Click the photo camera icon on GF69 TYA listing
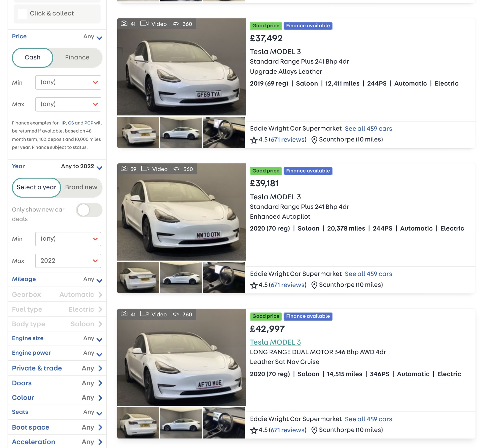487x448 pixels. point(124,23)
